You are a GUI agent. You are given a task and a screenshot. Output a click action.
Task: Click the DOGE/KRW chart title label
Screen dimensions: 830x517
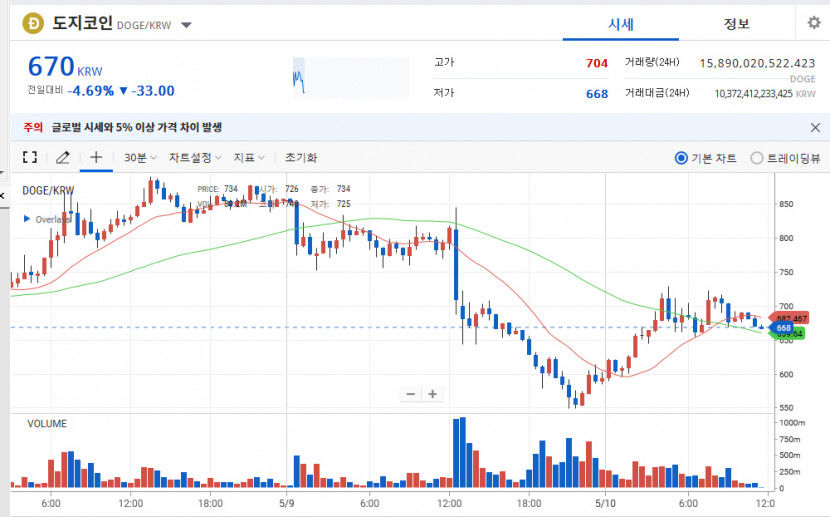point(48,191)
